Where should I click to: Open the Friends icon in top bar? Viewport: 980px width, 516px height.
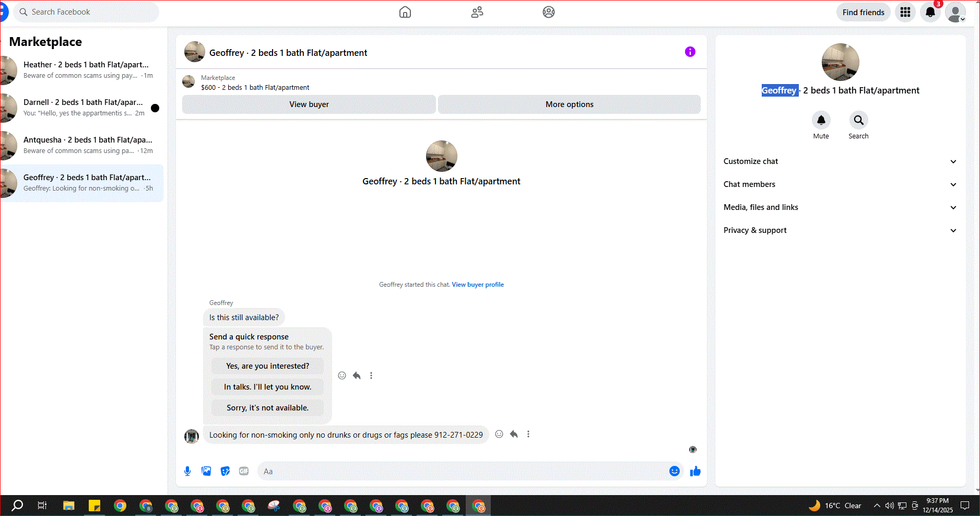tap(477, 12)
